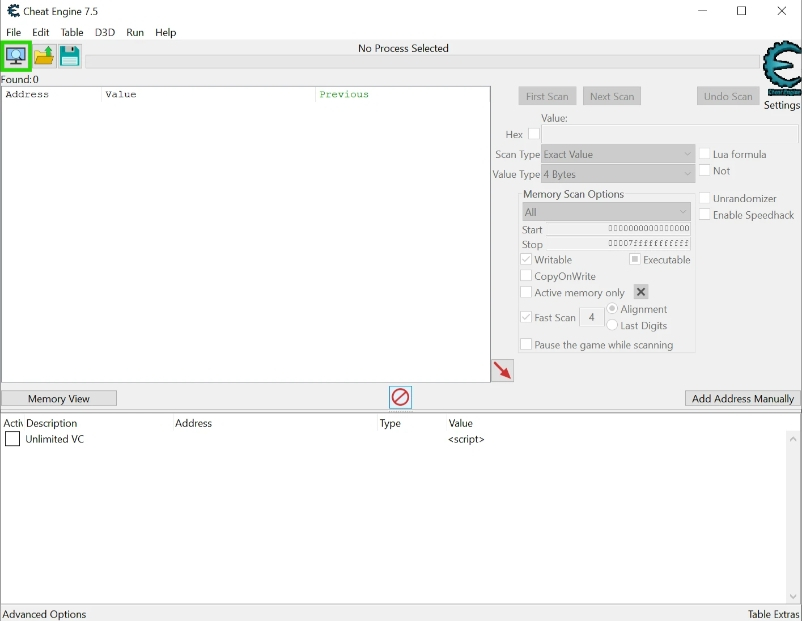This screenshot has width=802, height=621.
Task: Click the Fast Scan alignment value field
Action: point(591,317)
